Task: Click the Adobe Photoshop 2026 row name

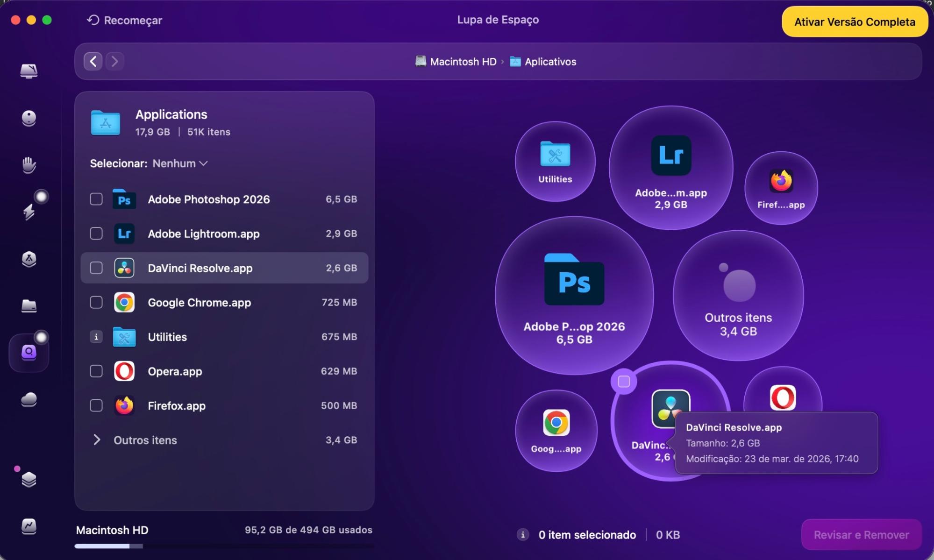Action: (209, 199)
